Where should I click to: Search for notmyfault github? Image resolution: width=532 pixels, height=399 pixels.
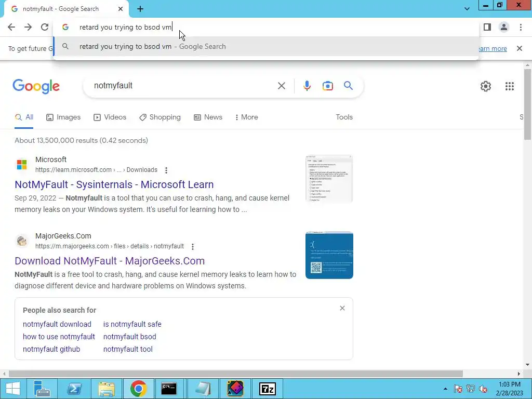[x=51, y=349]
